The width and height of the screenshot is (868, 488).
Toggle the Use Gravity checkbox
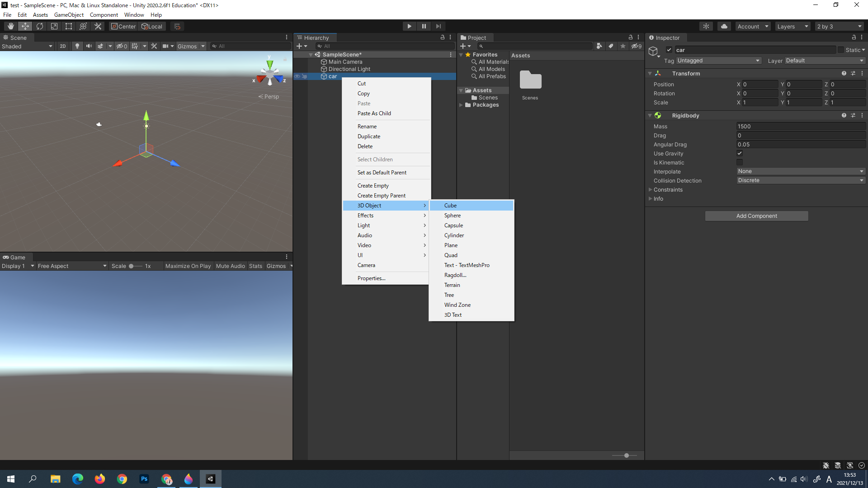tap(740, 154)
